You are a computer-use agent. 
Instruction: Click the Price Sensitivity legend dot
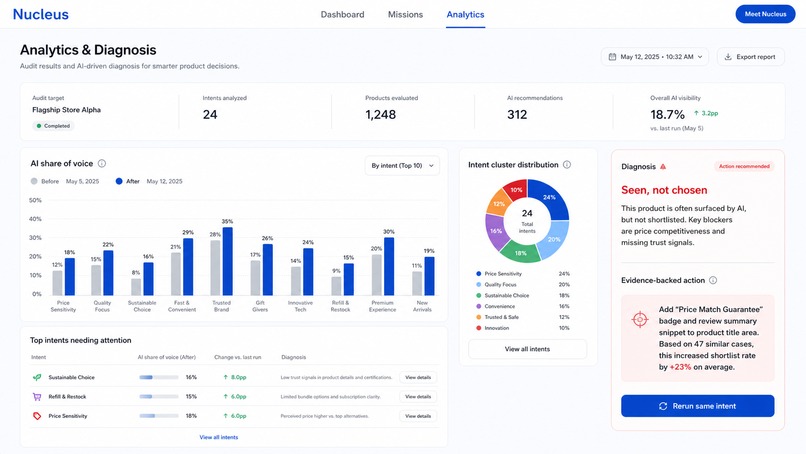[x=479, y=274]
